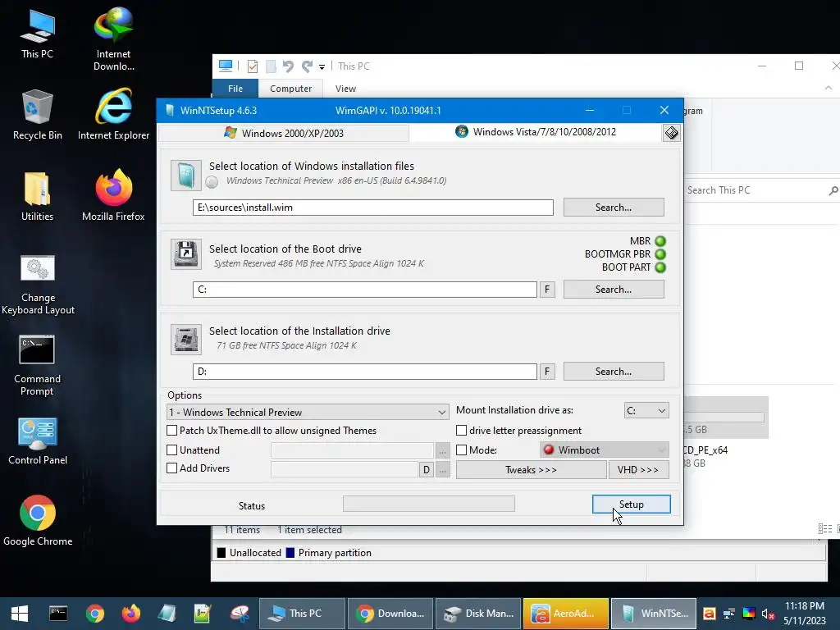Open the View ribbon tab
Screen dimensions: 840x630
[345, 89]
